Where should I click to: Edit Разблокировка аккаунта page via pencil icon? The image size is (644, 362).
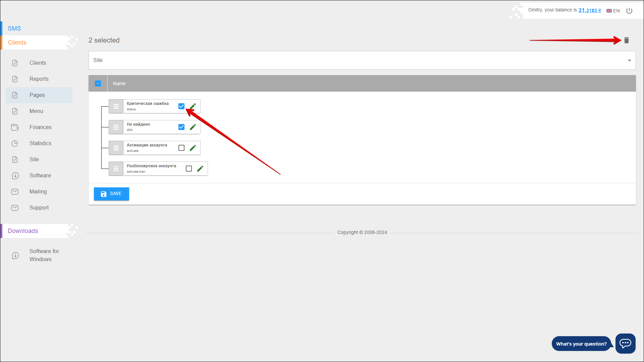200,169
